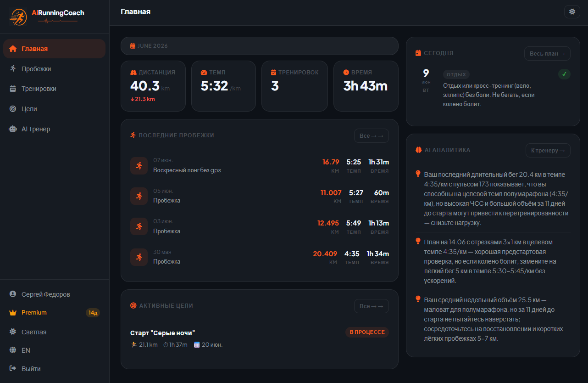Toggle today's workout completed checkmark

(x=565, y=74)
